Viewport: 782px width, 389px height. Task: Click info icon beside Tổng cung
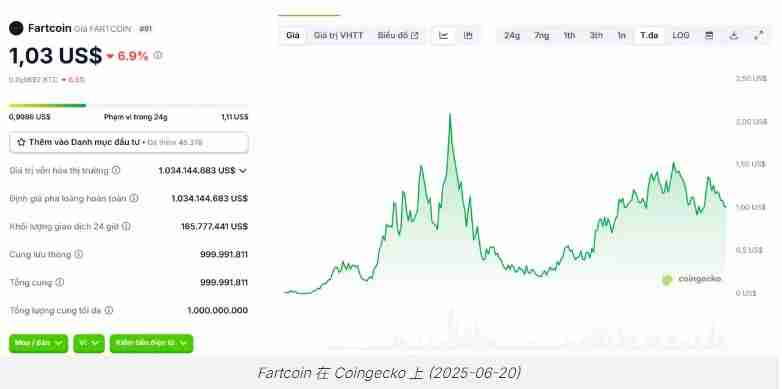point(59,282)
